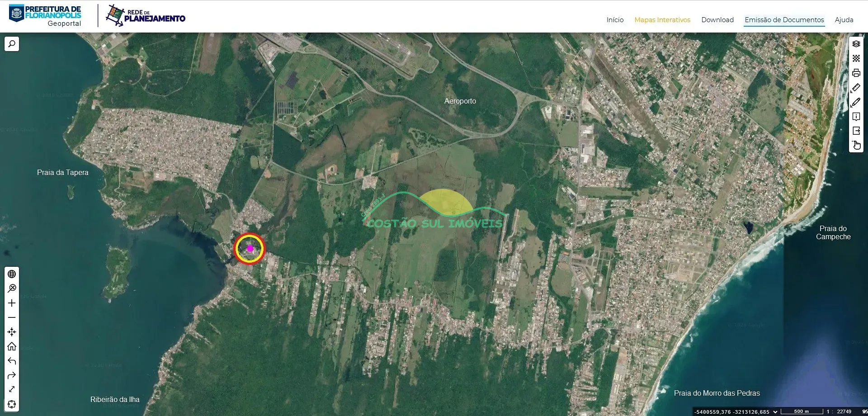The height and width of the screenshot is (416, 868).
Task: Return to the home map extent
Action: [x=12, y=346]
